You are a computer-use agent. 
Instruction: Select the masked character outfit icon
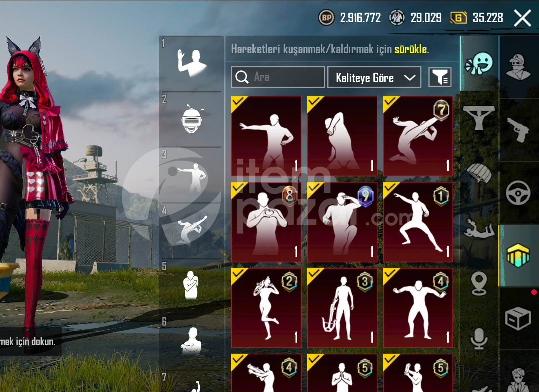click(x=518, y=67)
